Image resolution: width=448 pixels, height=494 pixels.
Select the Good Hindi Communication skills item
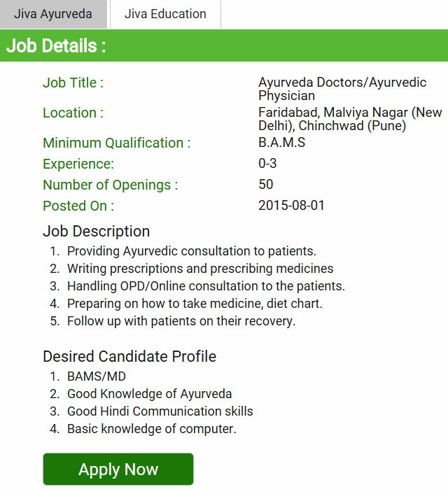coord(160,411)
